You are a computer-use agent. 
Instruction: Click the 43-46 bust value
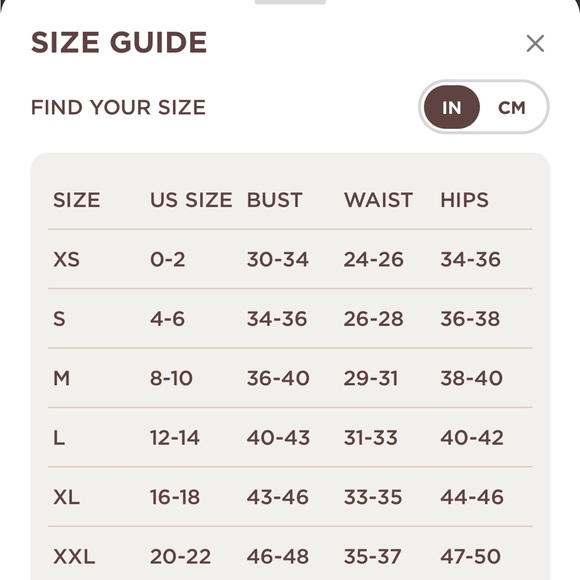(277, 497)
